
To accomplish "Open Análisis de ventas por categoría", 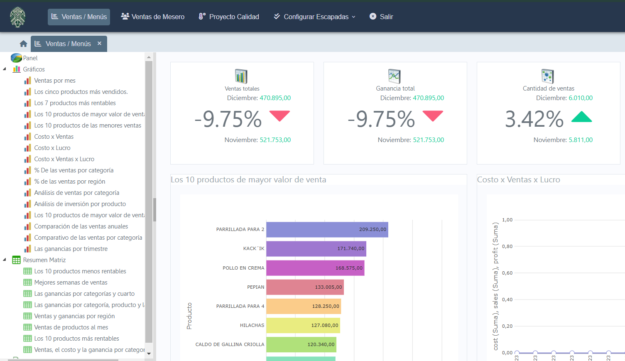I will point(77,192).
